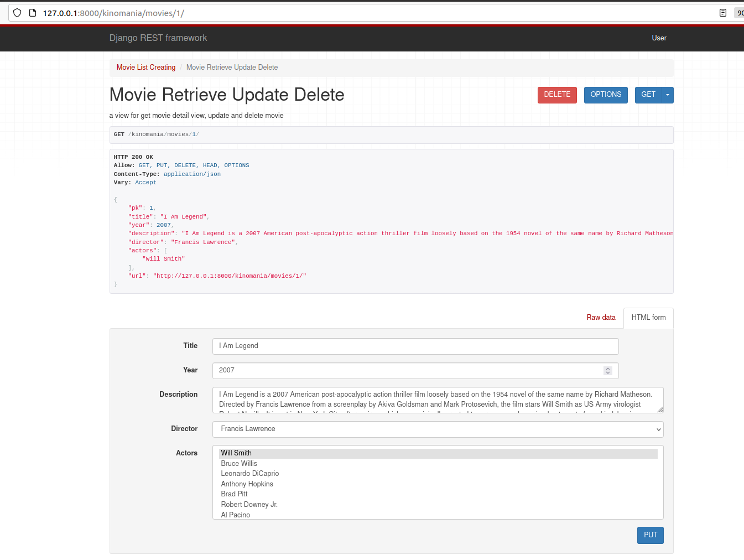Click Movie Retrieve Update Delete breadcrumb text
This screenshot has height=560, width=744.
coord(232,68)
